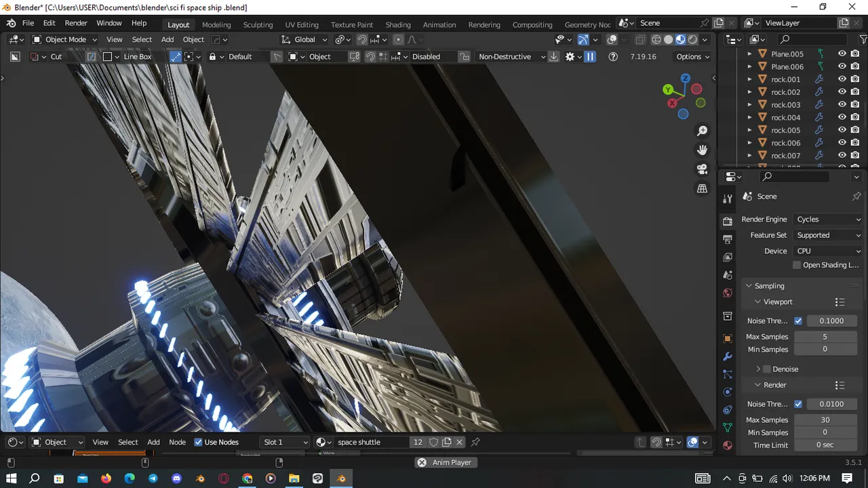The width and height of the screenshot is (868, 488).
Task: Select Solid viewport shading mode
Action: tap(669, 39)
